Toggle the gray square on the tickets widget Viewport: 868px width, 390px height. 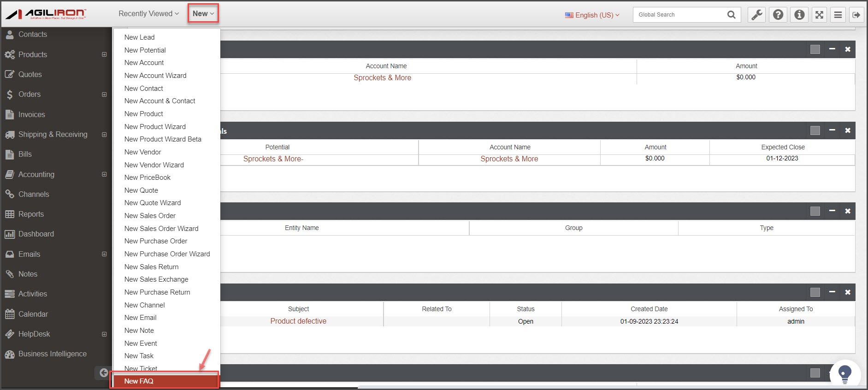(x=815, y=292)
